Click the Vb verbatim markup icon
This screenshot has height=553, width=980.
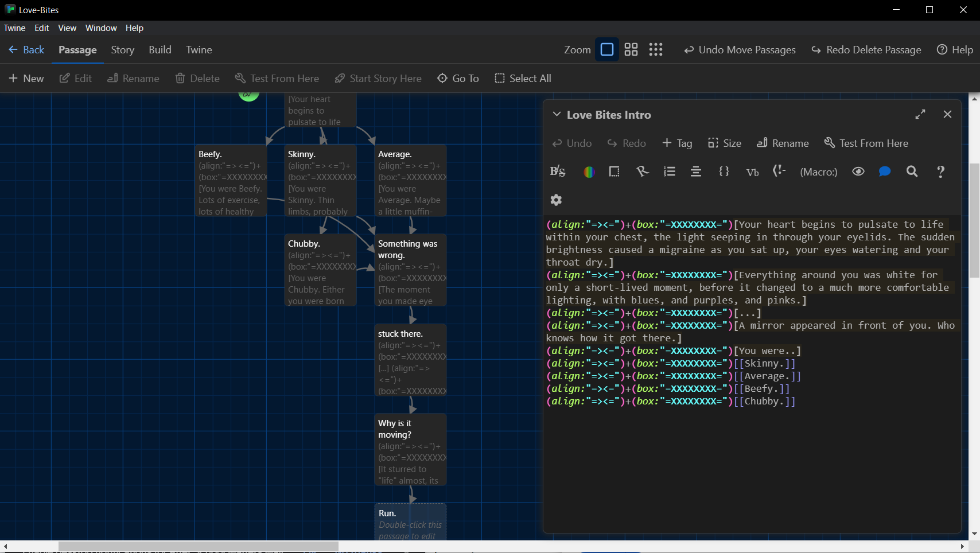point(752,172)
